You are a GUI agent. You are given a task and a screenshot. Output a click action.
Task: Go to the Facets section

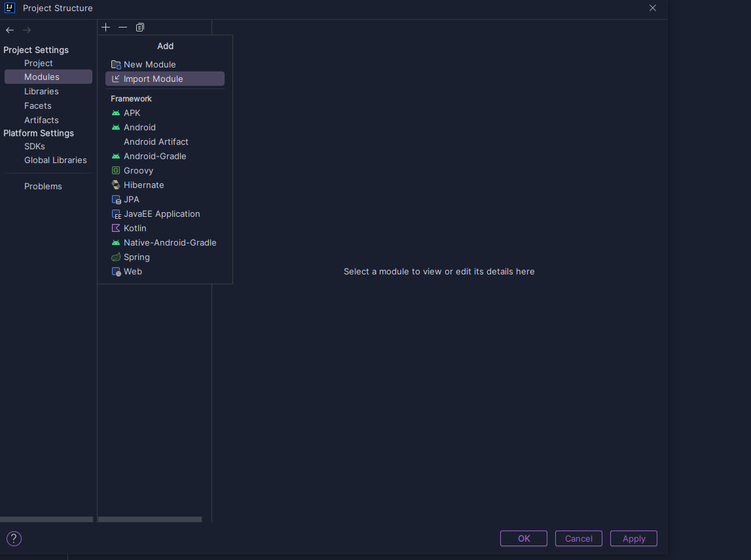tap(38, 105)
